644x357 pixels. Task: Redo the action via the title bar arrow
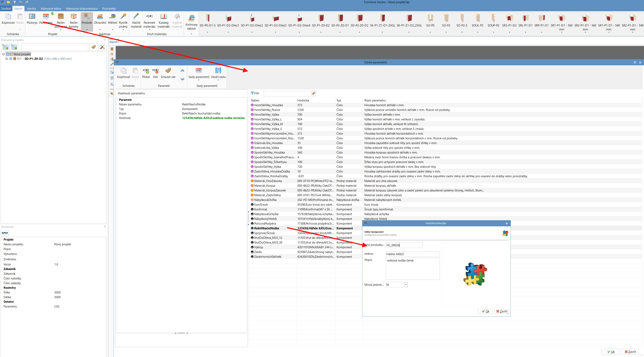point(27,2)
